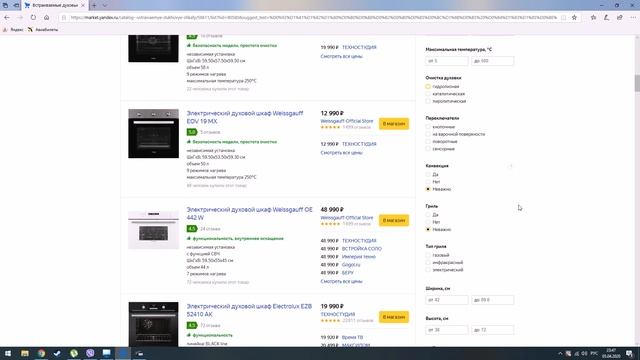
Task: Open a new browser tab with plus
Action: (x=94, y=5)
